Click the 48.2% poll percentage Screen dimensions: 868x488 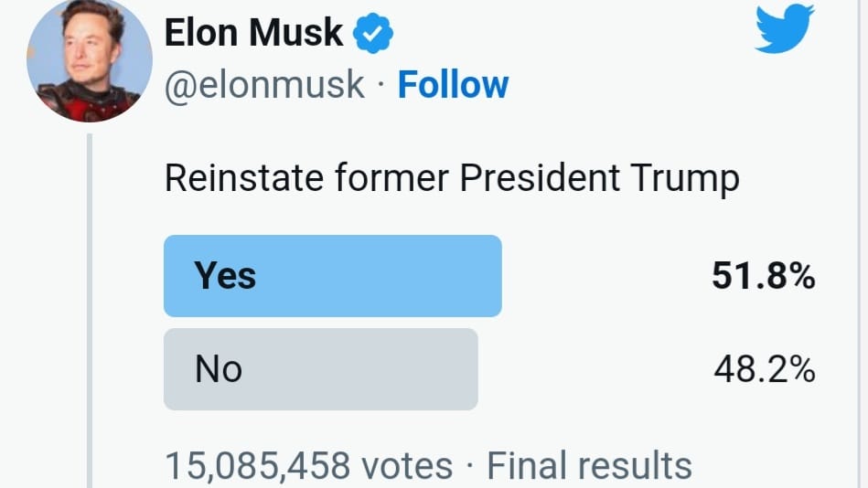click(764, 369)
